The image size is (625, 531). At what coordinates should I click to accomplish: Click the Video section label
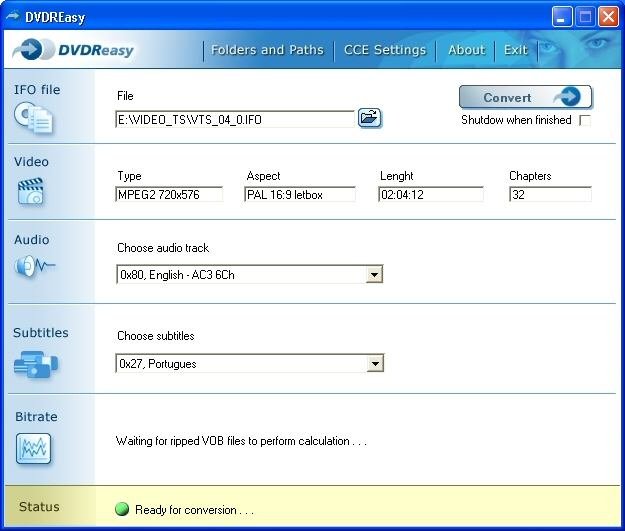31,161
